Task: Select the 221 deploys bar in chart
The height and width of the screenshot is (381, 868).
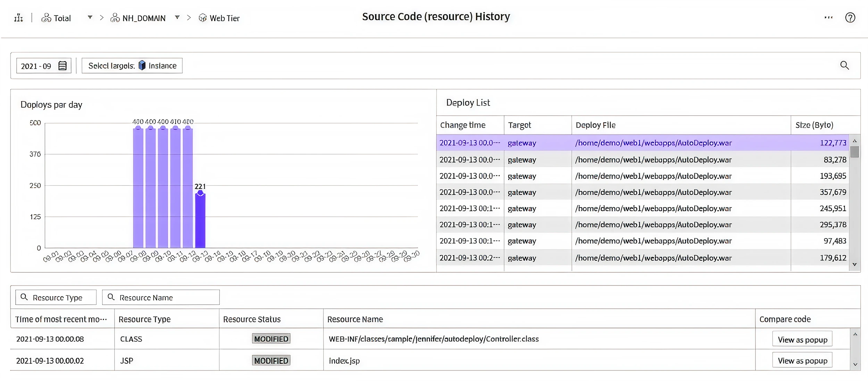Action: click(200, 220)
